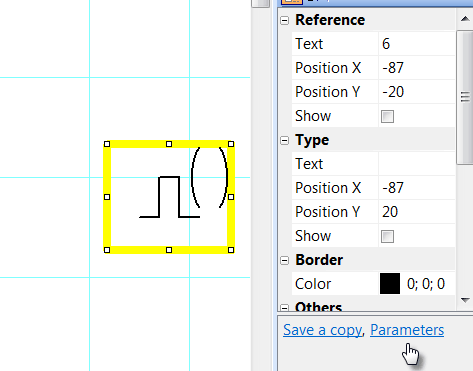473x371 pixels.
Task: Click the property grid scroll up arrow
Action: 465,19
